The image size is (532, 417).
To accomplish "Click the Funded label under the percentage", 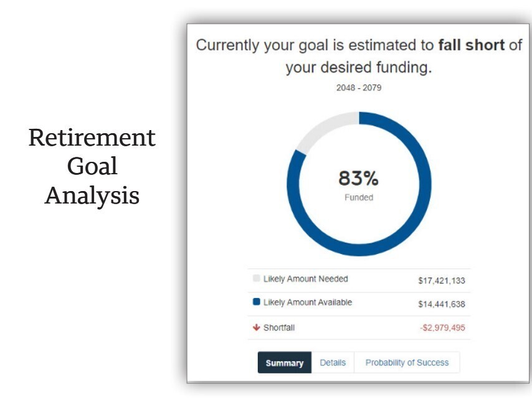I will click(x=359, y=198).
